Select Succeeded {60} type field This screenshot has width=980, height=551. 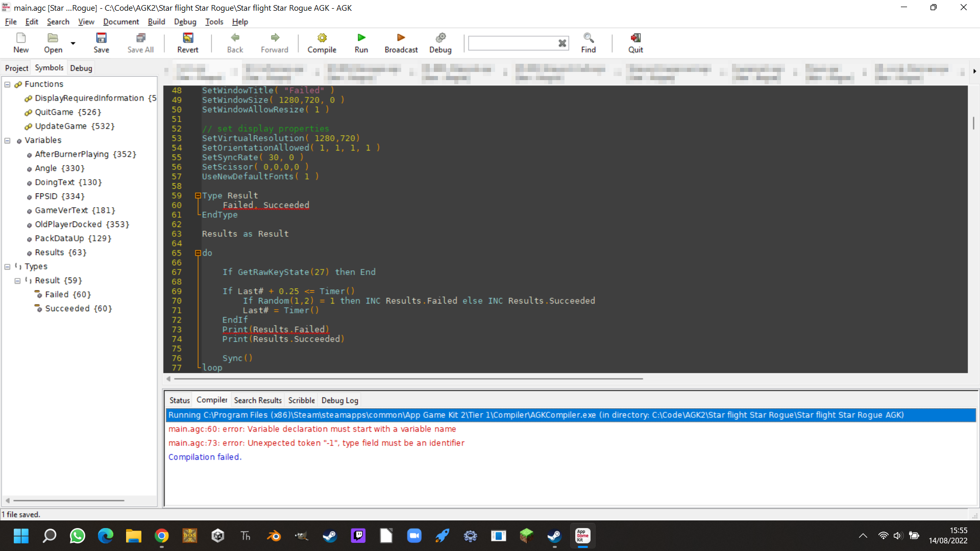[73, 308]
